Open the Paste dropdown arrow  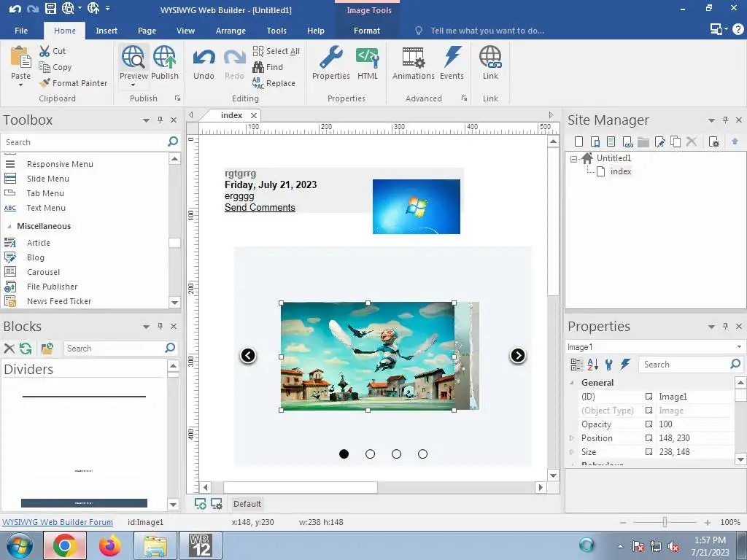tap(20, 85)
